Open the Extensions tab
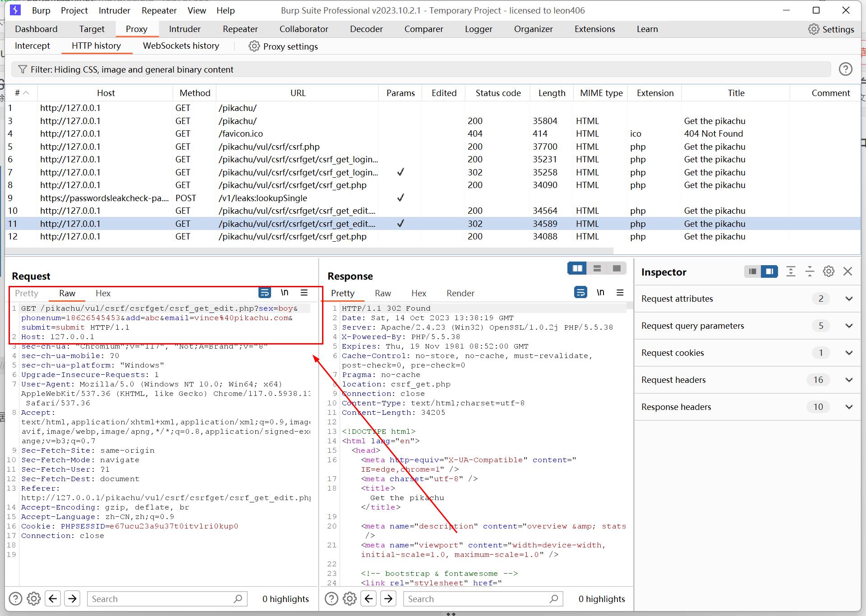Image resolution: width=866 pixels, height=616 pixels. click(x=594, y=29)
